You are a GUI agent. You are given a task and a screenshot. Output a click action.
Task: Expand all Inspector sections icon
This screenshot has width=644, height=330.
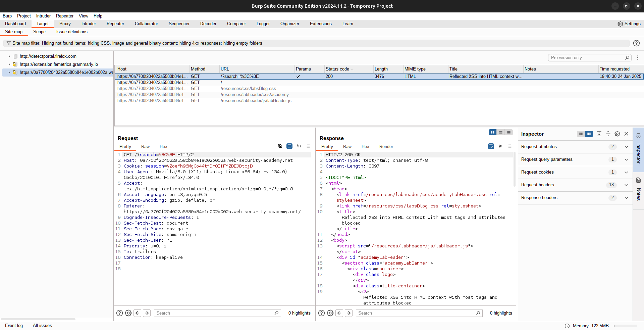click(x=599, y=134)
